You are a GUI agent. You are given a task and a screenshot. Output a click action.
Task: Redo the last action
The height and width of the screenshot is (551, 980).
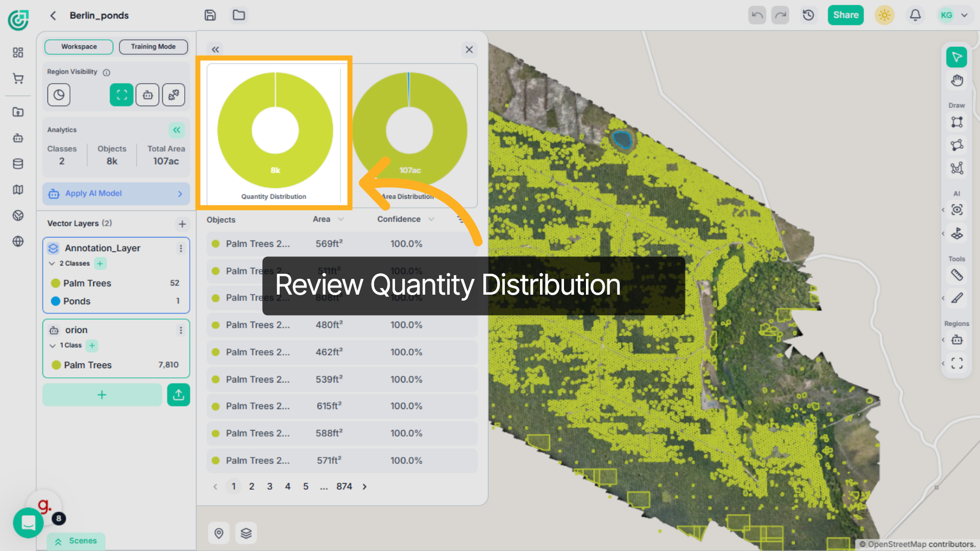(780, 15)
